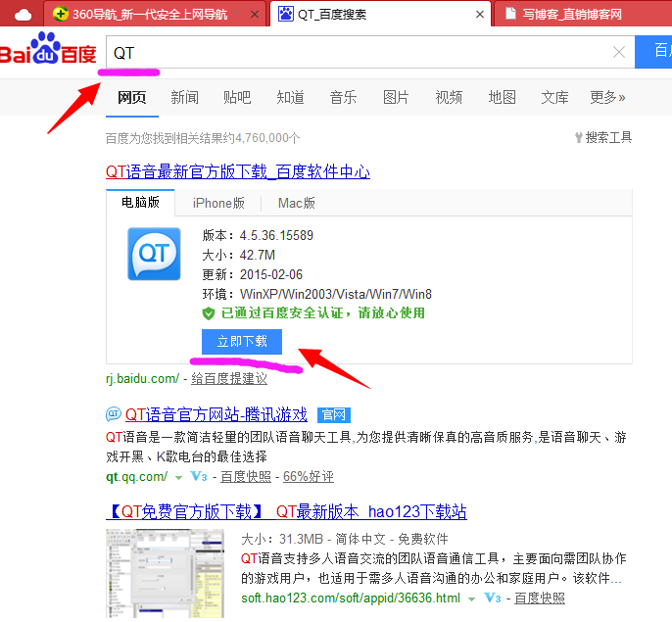Click the hao123 result screenshot thumbnail
Image resolution: width=672 pixels, height=622 pixels.
[x=166, y=573]
